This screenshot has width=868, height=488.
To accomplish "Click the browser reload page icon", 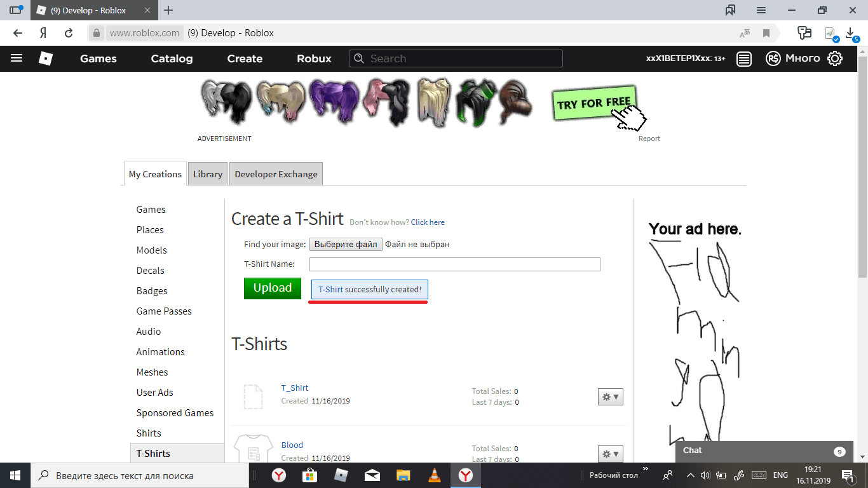I will coord(69,33).
